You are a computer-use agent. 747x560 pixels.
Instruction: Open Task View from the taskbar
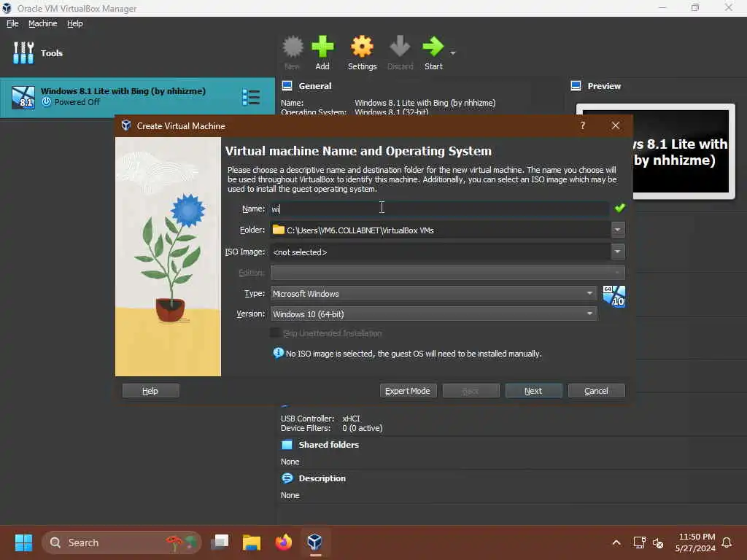click(220, 542)
